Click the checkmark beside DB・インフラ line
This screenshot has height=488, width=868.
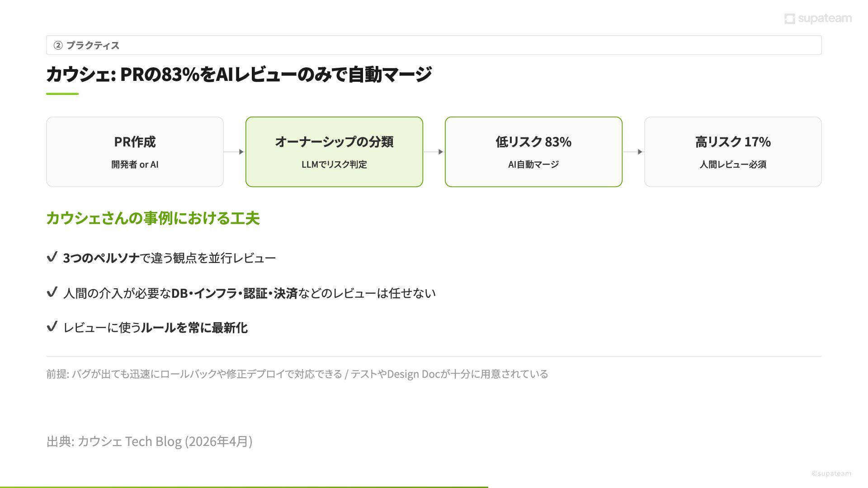tap(52, 292)
